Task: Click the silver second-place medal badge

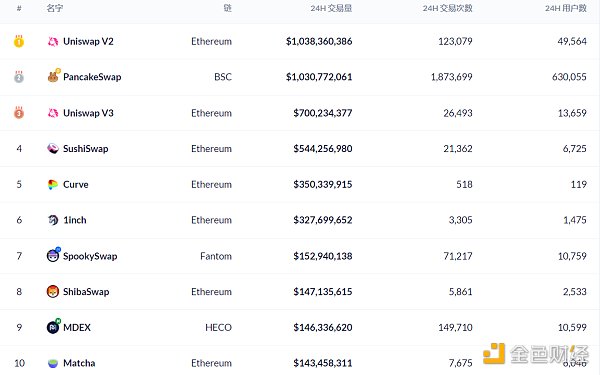Action: pyautogui.click(x=19, y=77)
